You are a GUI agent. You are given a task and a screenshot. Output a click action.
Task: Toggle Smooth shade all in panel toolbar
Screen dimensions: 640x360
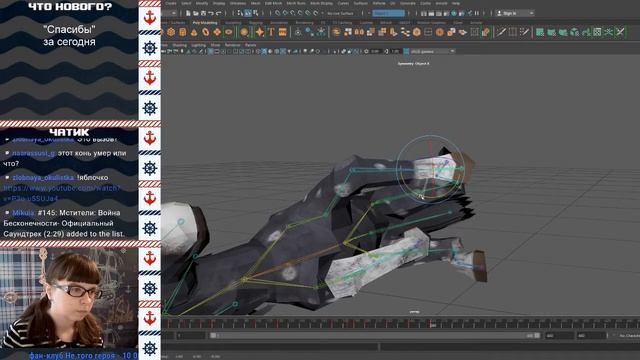pyautogui.click(x=264, y=51)
